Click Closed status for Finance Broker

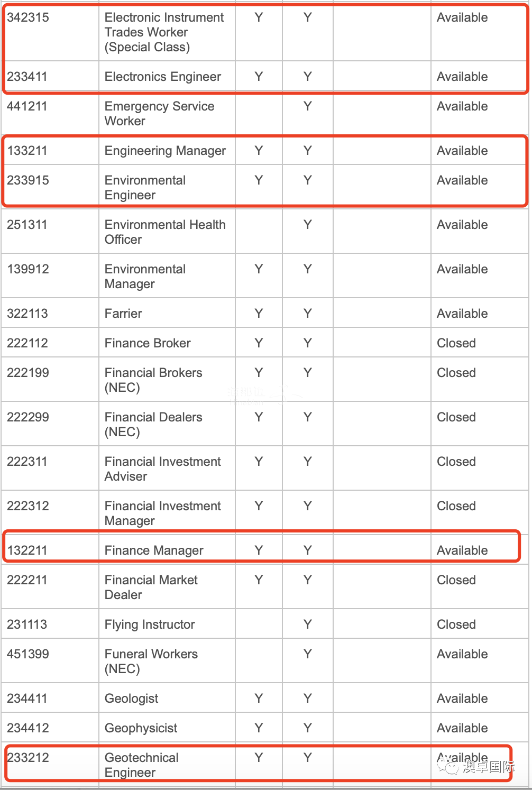click(x=456, y=343)
